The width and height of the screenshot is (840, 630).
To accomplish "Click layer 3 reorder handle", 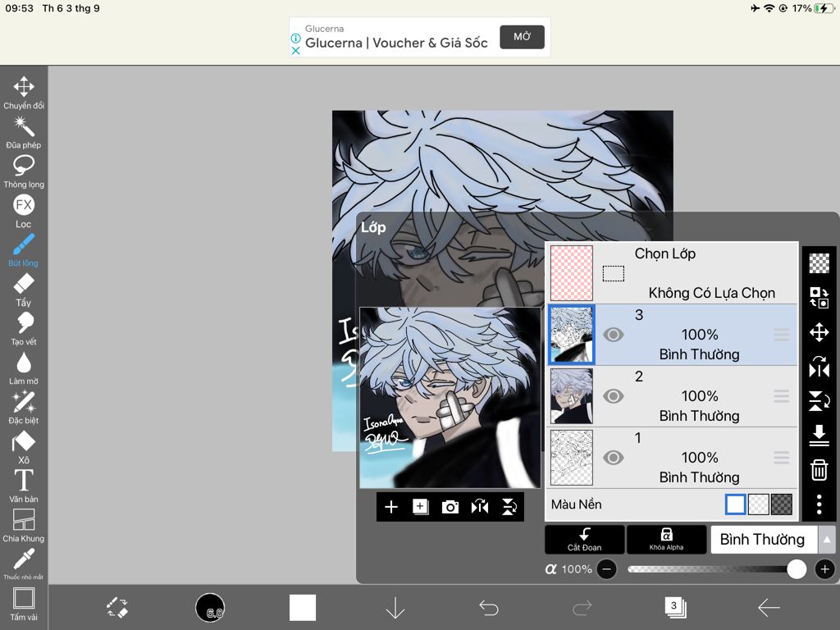I will click(x=782, y=335).
